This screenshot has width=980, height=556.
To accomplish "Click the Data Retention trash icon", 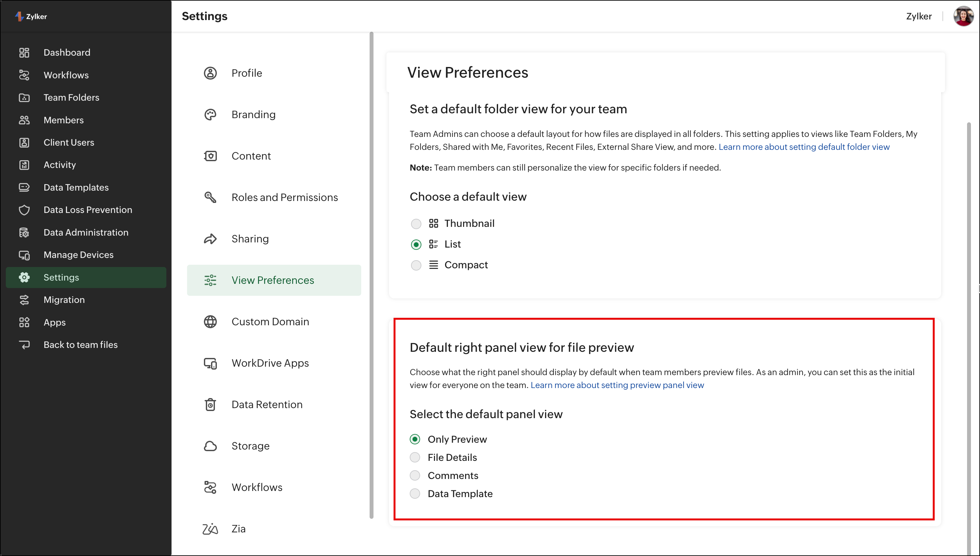I will tap(210, 405).
